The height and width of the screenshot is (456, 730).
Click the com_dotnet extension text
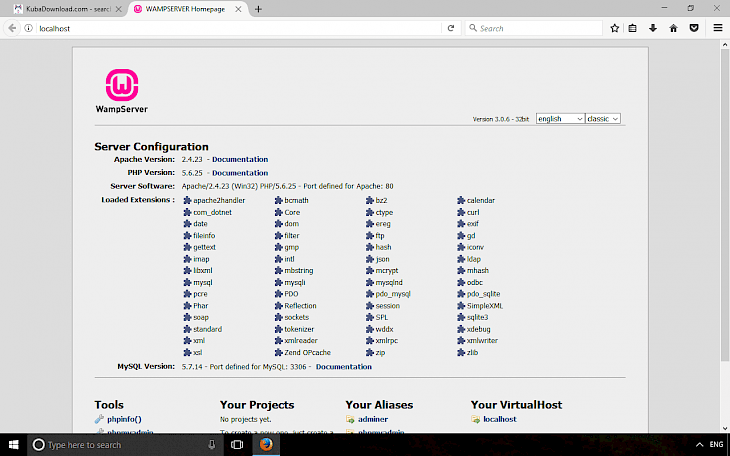(x=212, y=212)
